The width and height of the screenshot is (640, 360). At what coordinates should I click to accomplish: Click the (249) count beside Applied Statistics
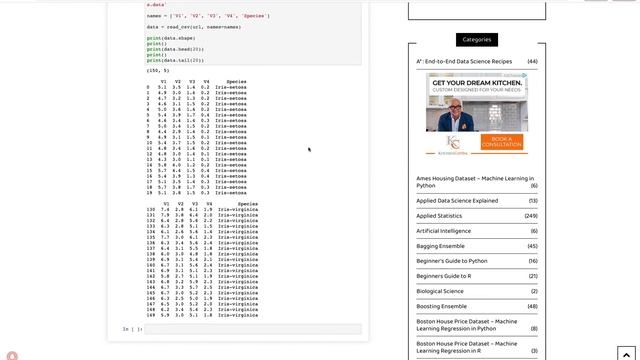click(x=531, y=216)
